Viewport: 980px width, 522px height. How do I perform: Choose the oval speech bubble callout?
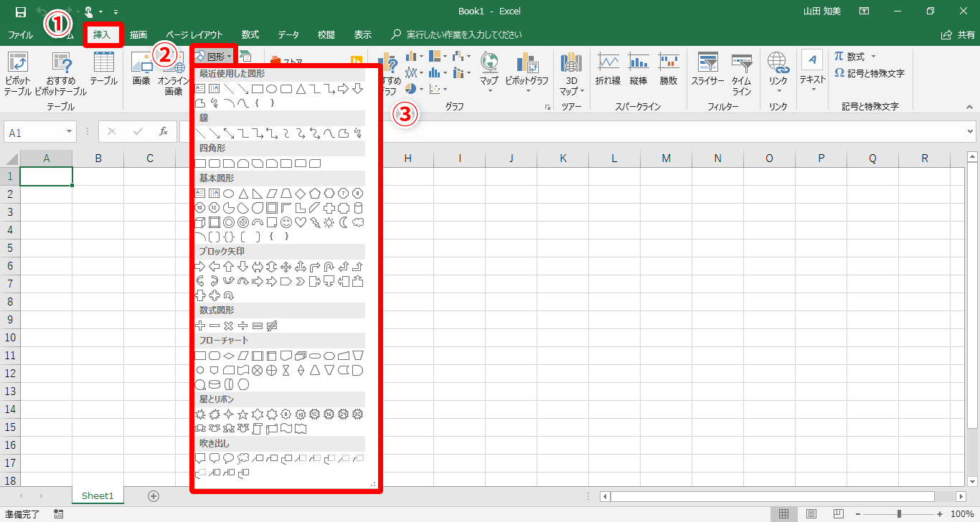point(229,458)
